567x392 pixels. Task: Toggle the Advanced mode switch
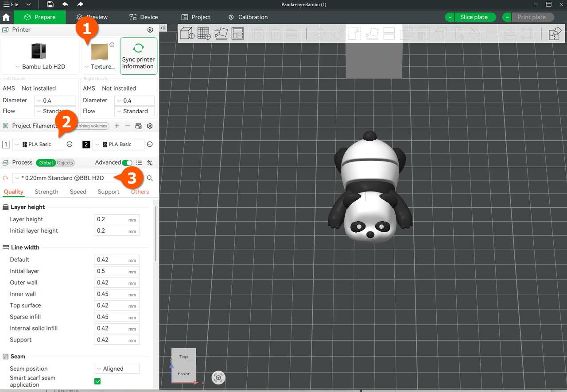[x=127, y=163]
